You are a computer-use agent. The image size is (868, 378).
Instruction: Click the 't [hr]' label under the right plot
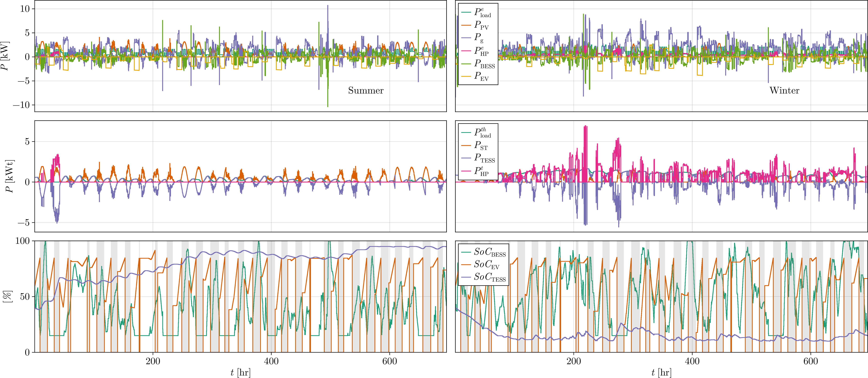[x=661, y=372]
